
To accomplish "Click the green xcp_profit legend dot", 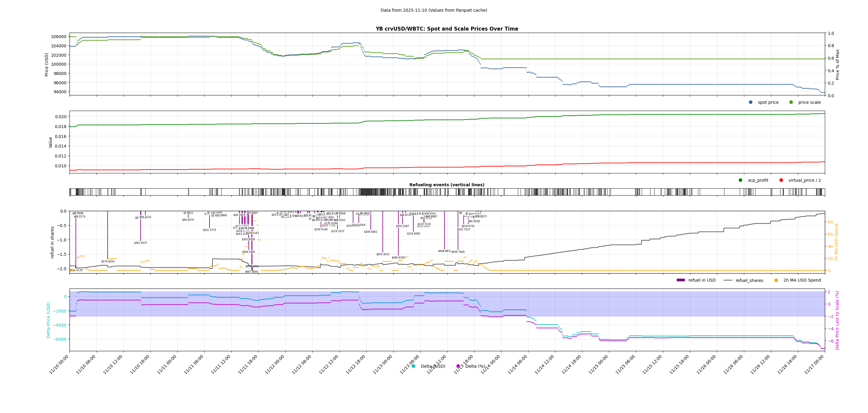I will [x=740, y=180].
